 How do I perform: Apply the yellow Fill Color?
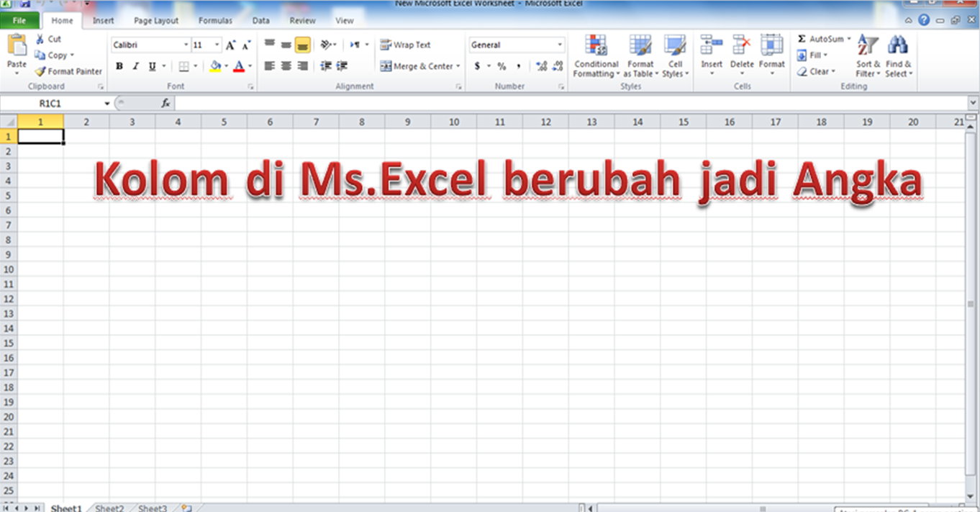(214, 66)
